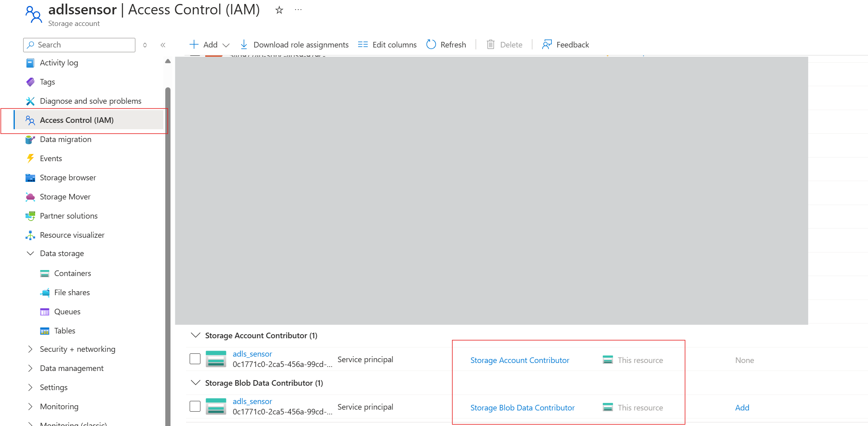Open Diagnose and solve problems

(90, 101)
